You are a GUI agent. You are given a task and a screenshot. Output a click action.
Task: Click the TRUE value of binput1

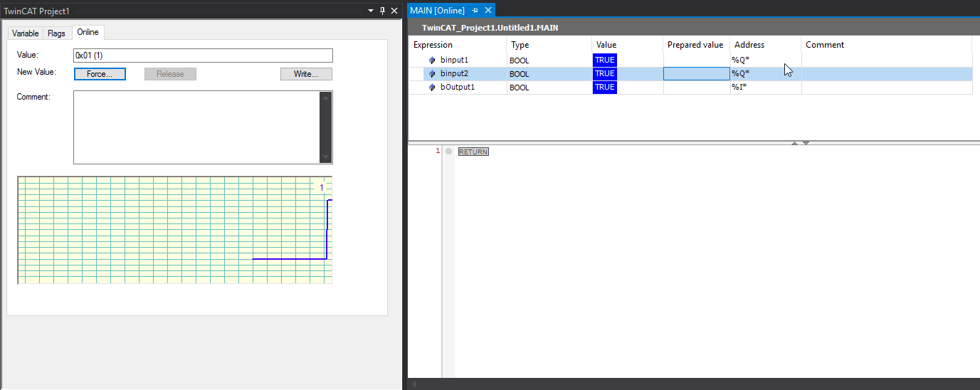604,60
